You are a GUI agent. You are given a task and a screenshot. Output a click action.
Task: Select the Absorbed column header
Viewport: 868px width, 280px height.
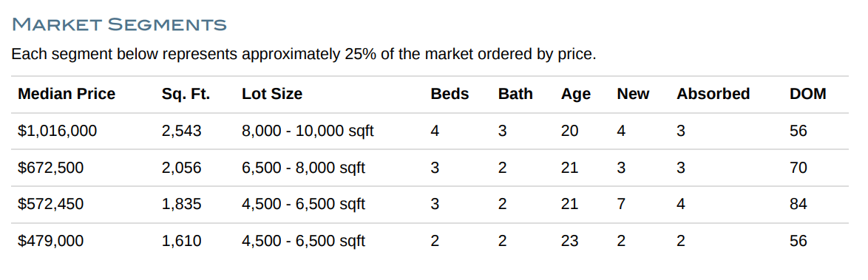click(713, 94)
